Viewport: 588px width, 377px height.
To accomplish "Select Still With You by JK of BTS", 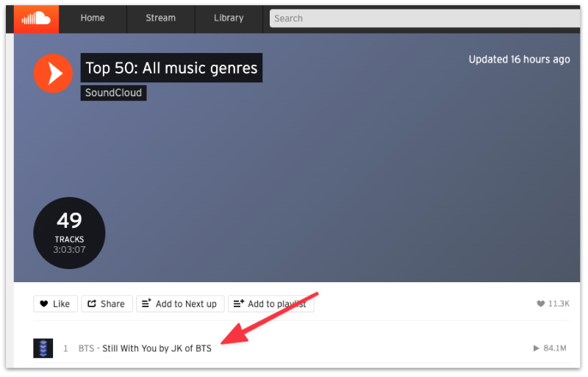I will pos(157,348).
